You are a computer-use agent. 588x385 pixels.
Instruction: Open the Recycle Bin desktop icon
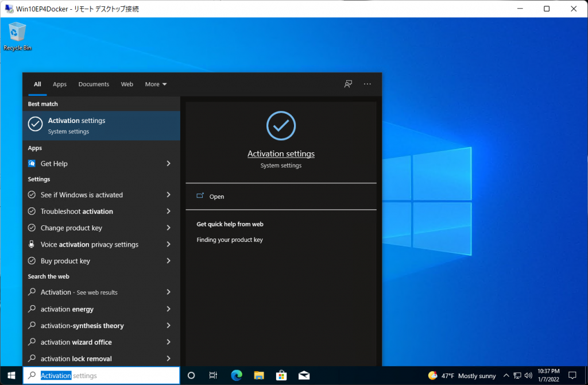click(x=17, y=36)
